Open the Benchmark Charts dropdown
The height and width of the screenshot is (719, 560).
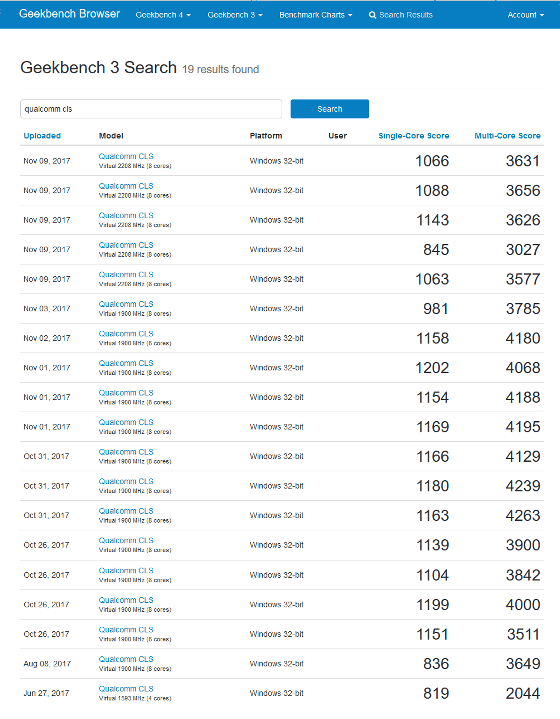click(316, 15)
